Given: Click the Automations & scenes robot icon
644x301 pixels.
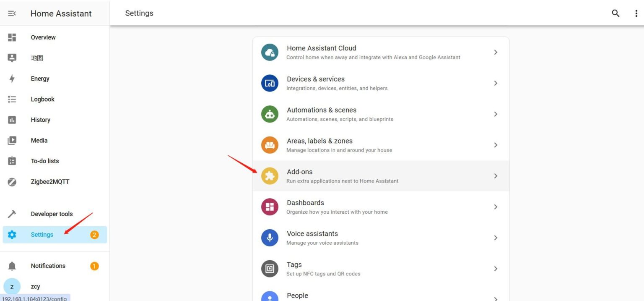Looking at the screenshot, I should (270, 114).
